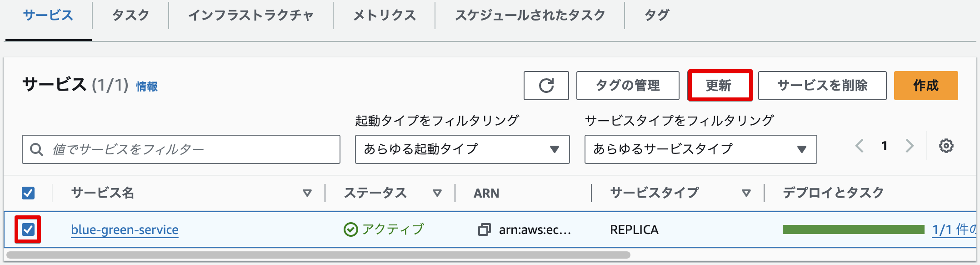Click the refresh services icon button
This screenshot has height=265, width=980.
click(x=546, y=86)
